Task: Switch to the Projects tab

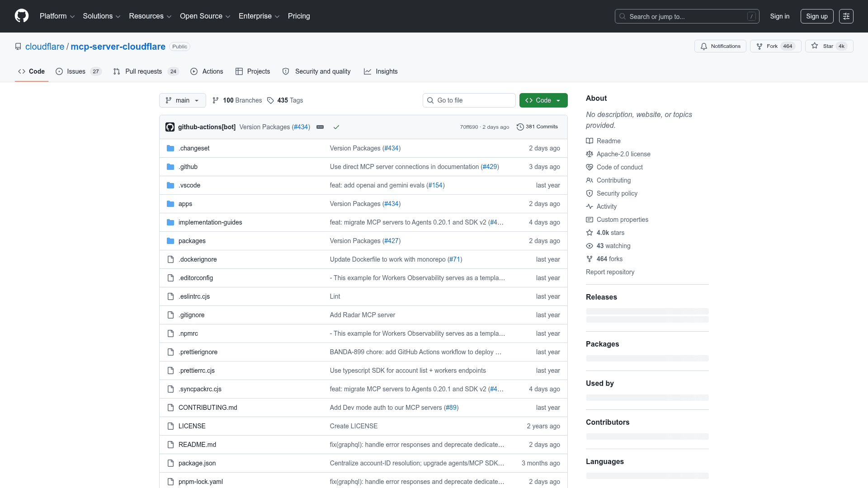Action: 253,71
